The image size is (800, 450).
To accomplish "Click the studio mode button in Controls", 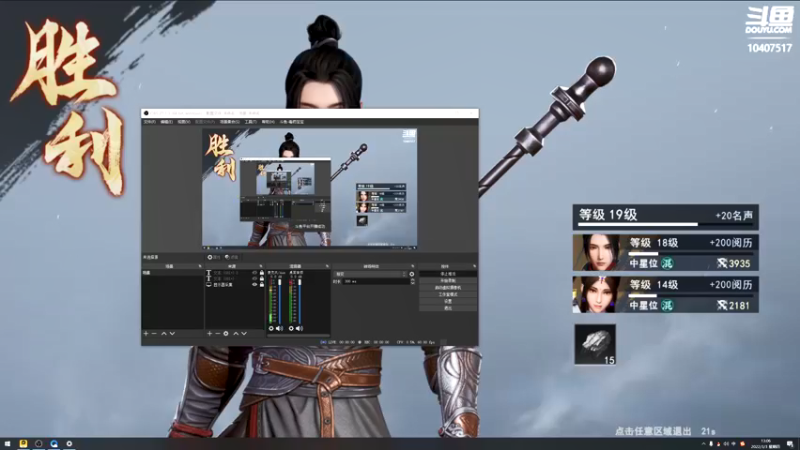I will pyautogui.click(x=448, y=294).
